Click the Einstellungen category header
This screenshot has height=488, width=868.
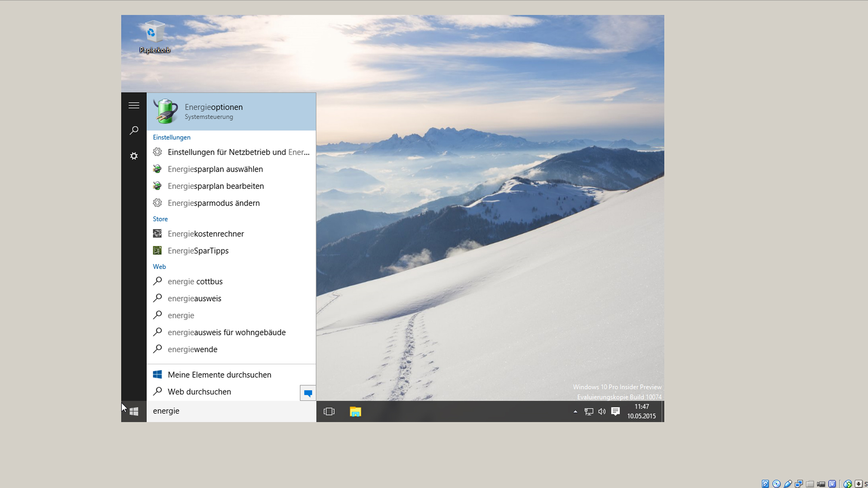171,137
